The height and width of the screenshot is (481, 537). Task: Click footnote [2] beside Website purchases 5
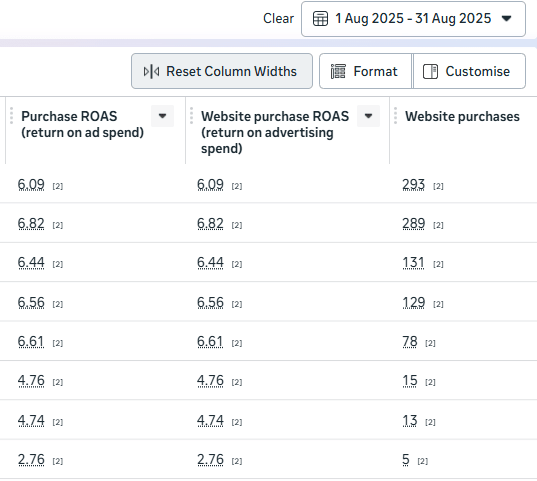[423, 461]
